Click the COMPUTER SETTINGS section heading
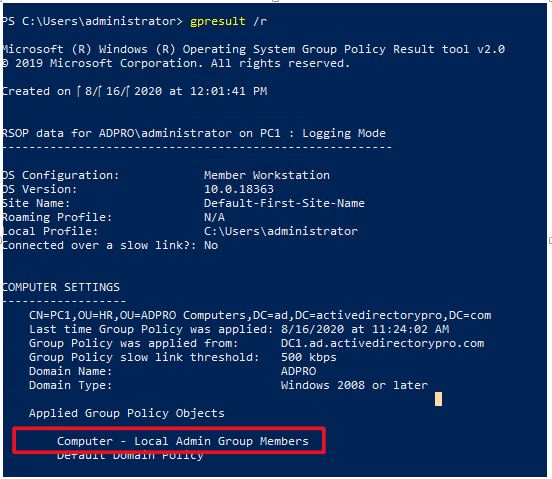 pos(61,287)
